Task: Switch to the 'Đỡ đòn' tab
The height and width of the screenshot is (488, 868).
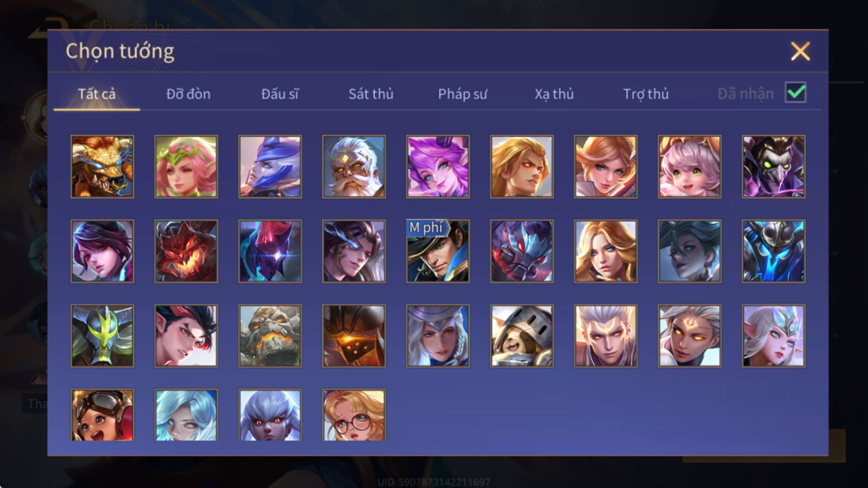Action: click(188, 94)
